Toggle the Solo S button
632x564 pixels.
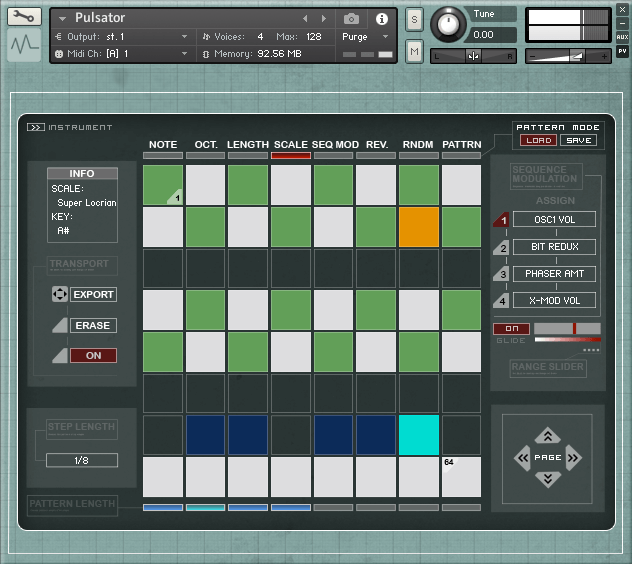pos(414,20)
